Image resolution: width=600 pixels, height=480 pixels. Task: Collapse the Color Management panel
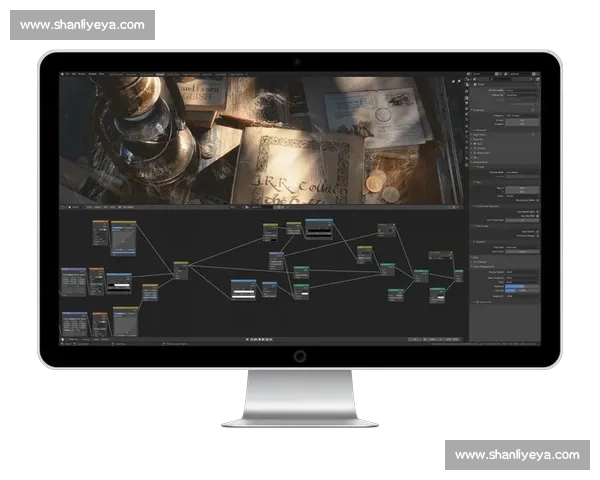481,266
